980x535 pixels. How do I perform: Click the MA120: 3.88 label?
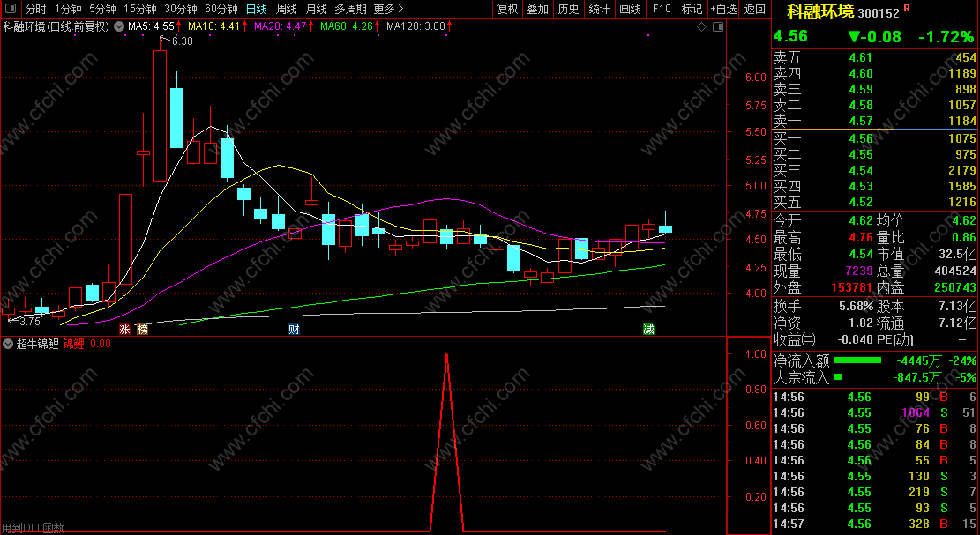tap(415, 26)
